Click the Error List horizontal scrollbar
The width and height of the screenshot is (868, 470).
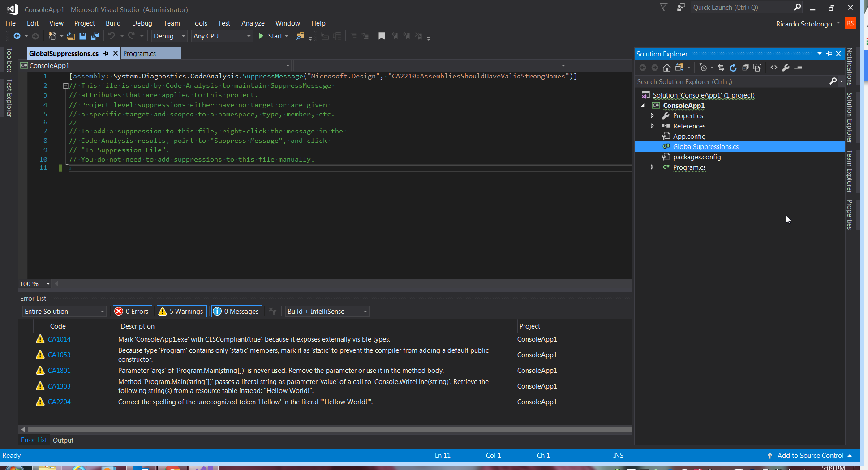click(330, 429)
